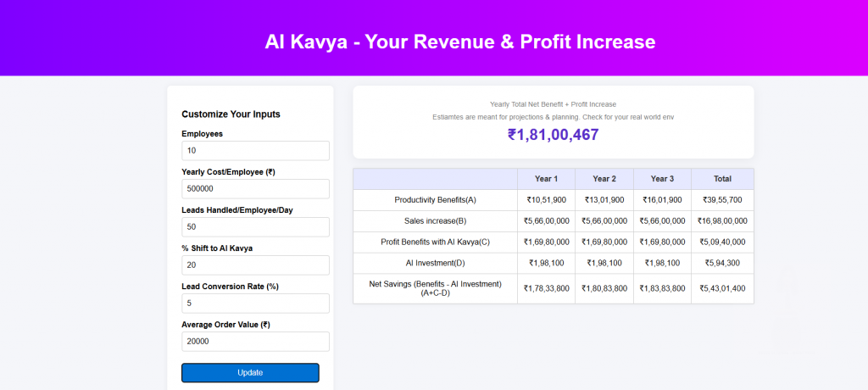Click the Total column header
This screenshot has height=390, width=868.
coord(722,179)
